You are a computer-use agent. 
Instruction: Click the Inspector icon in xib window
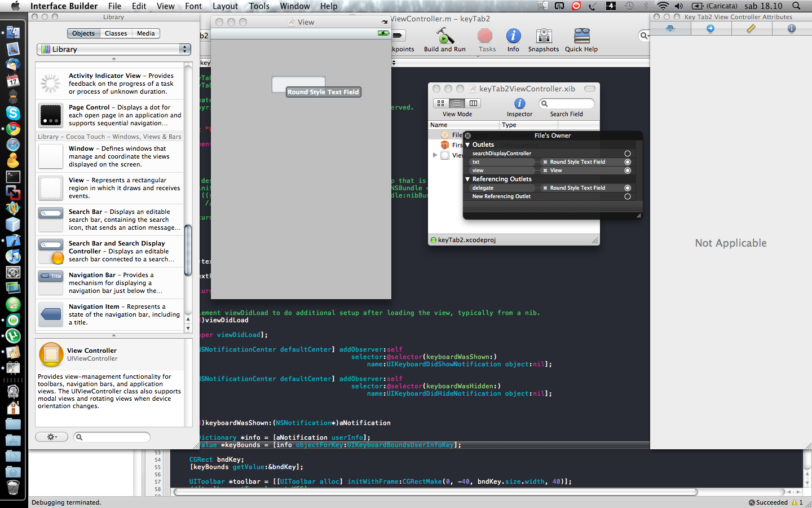click(x=519, y=104)
